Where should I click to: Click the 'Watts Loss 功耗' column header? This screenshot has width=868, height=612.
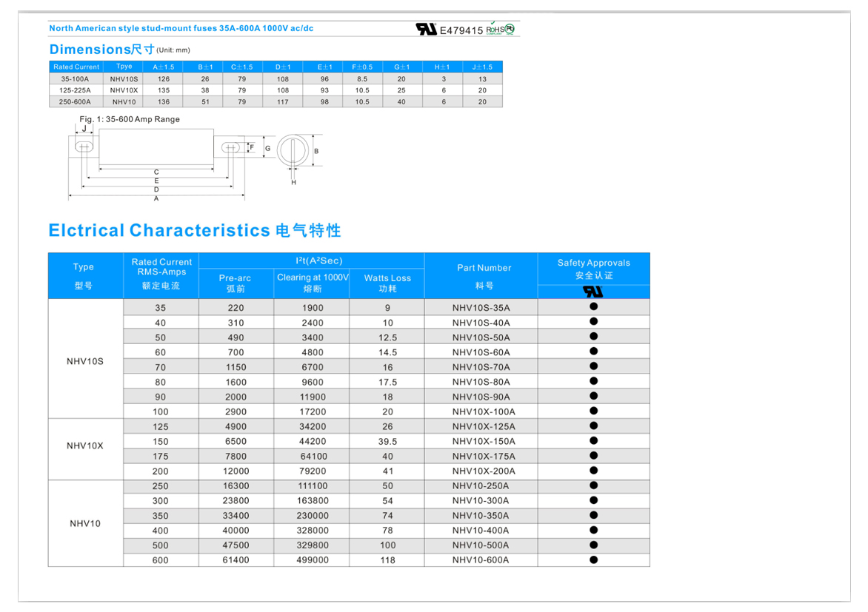point(387,283)
